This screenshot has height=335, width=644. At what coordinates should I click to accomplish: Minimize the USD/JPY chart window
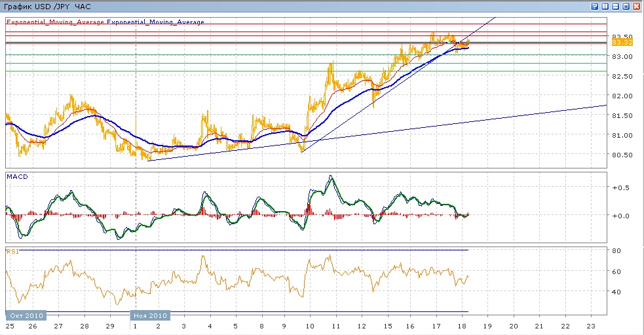coord(615,6)
